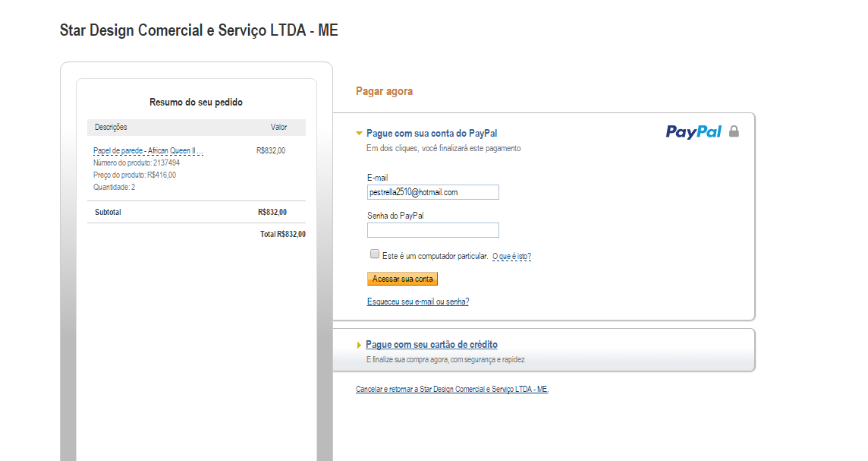Open the Papel de parede African Queen product link
Image resolution: width=868 pixels, height=461 pixels.
[149, 150]
